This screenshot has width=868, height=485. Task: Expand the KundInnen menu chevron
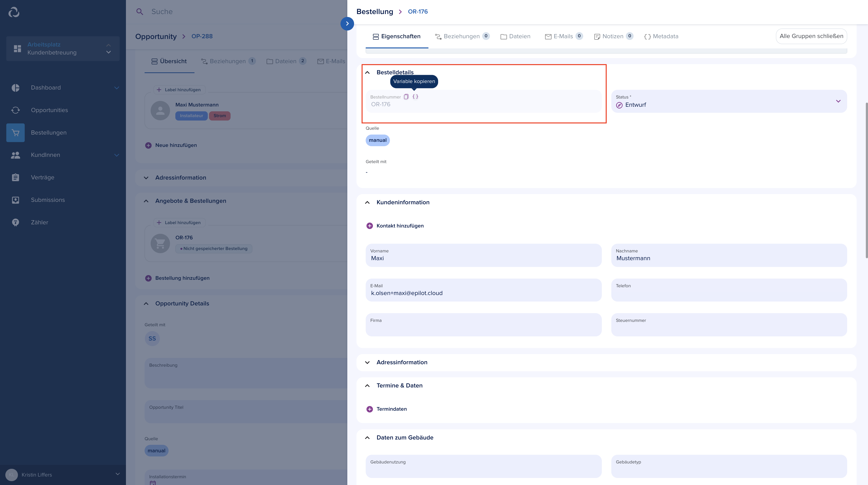click(x=116, y=155)
